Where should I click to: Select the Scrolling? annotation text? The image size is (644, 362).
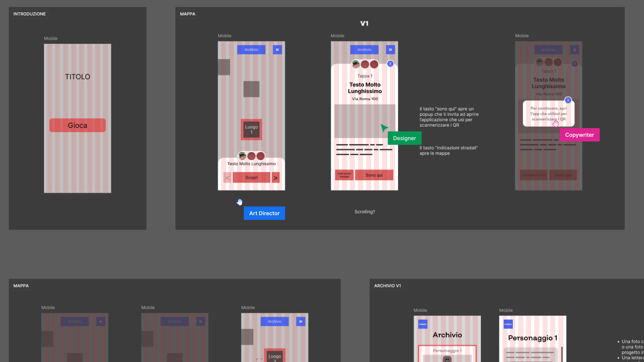pyautogui.click(x=365, y=212)
